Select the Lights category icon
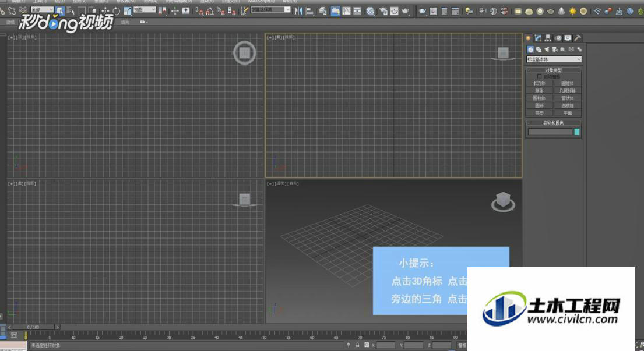Viewport: 644px width, 351px height. (547, 49)
